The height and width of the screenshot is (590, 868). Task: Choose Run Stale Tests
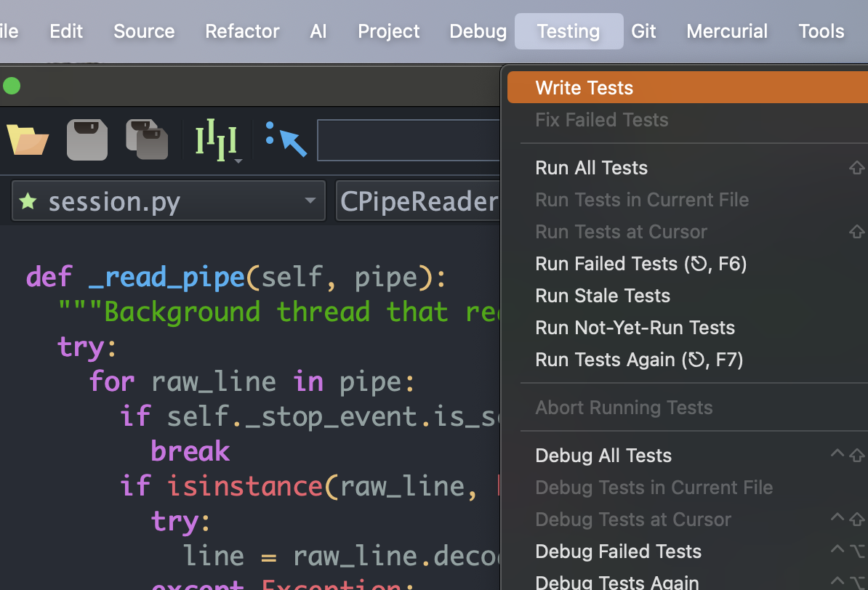(x=688, y=296)
